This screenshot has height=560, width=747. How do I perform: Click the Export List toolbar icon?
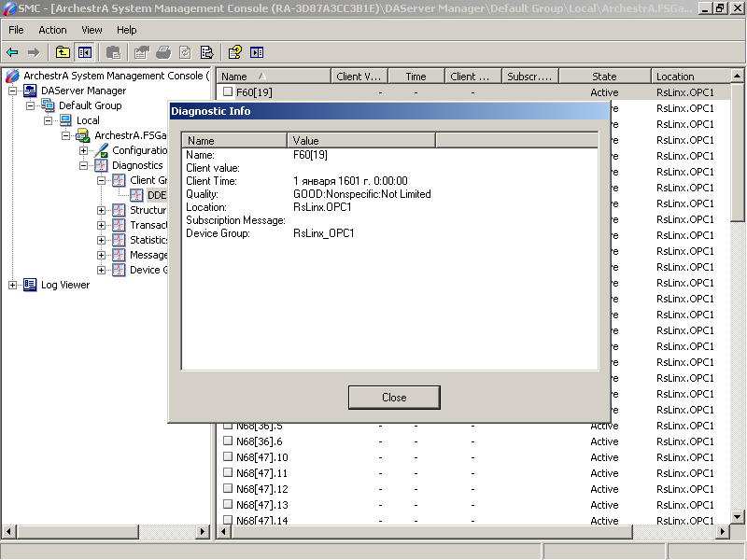point(207,52)
